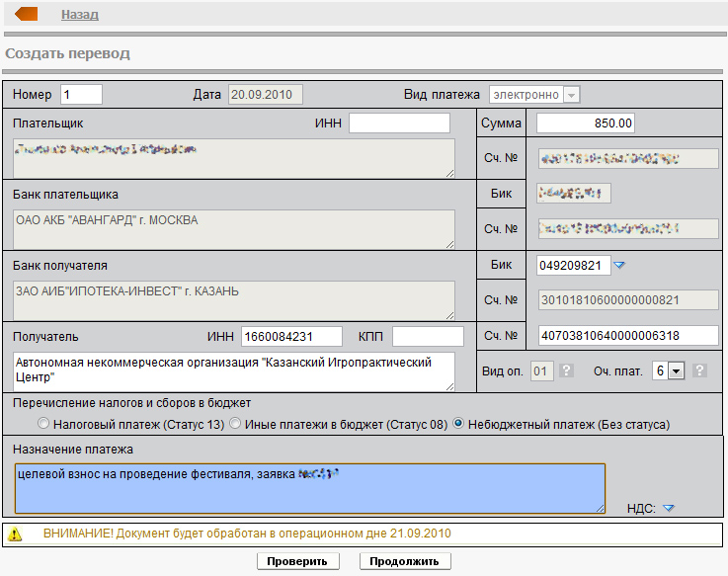The width and height of the screenshot is (728, 576).
Task: Click the help icon next to Оч. плат.
Action: [x=699, y=370]
